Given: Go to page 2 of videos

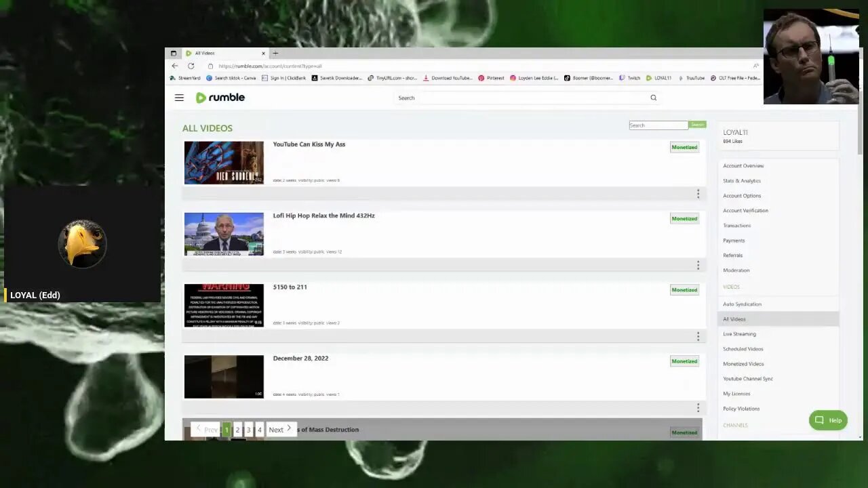Looking at the screenshot, I should (x=237, y=430).
